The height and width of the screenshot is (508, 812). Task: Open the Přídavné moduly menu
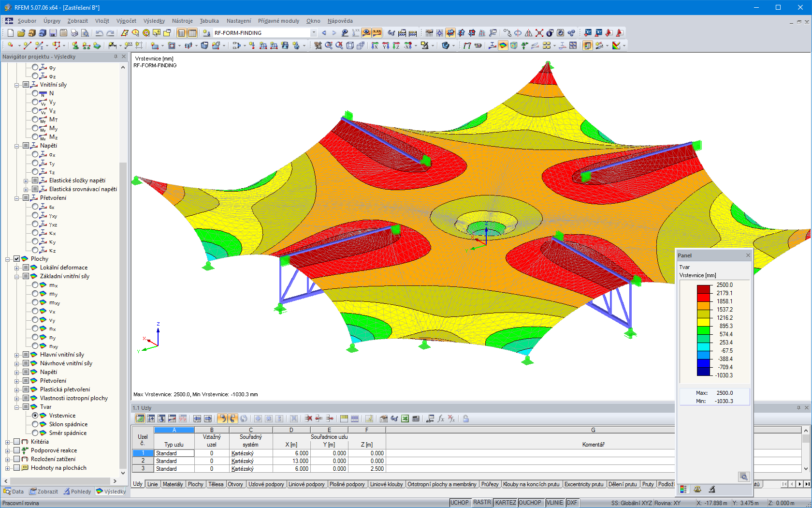[278, 21]
